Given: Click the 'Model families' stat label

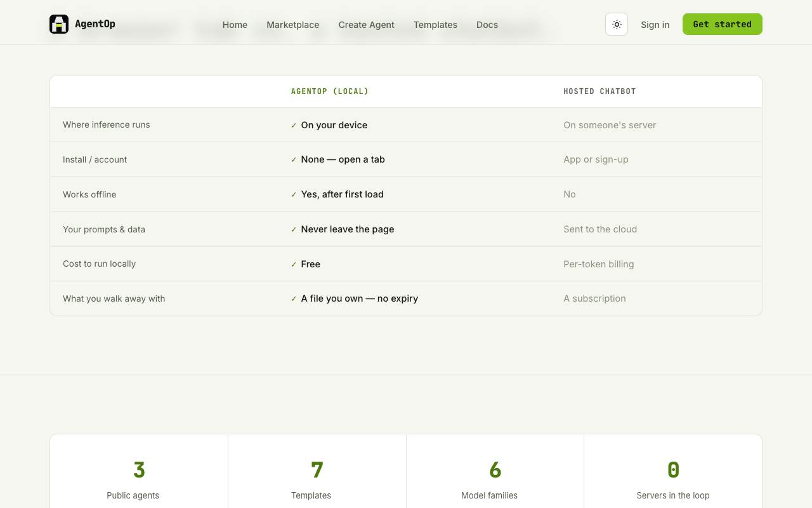Looking at the screenshot, I should click(489, 495).
